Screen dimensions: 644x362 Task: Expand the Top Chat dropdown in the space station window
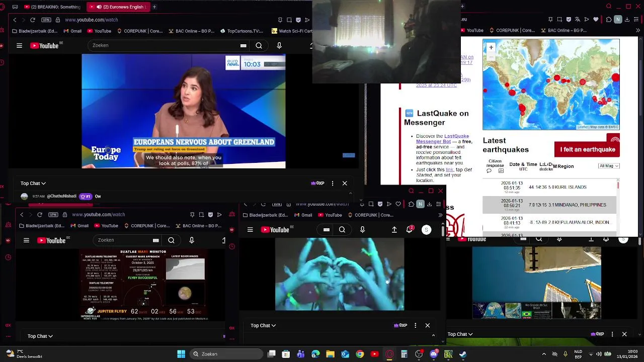tap(460, 334)
